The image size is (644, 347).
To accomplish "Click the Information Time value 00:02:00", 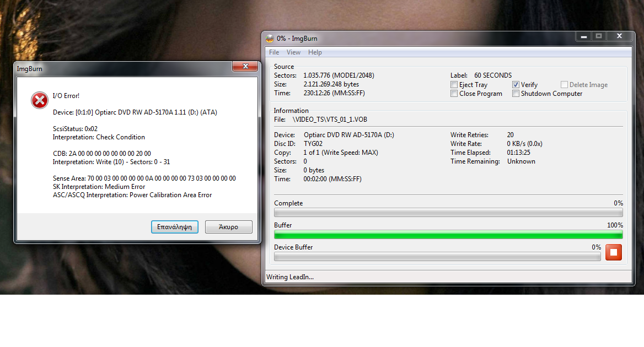I will (332, 179).
